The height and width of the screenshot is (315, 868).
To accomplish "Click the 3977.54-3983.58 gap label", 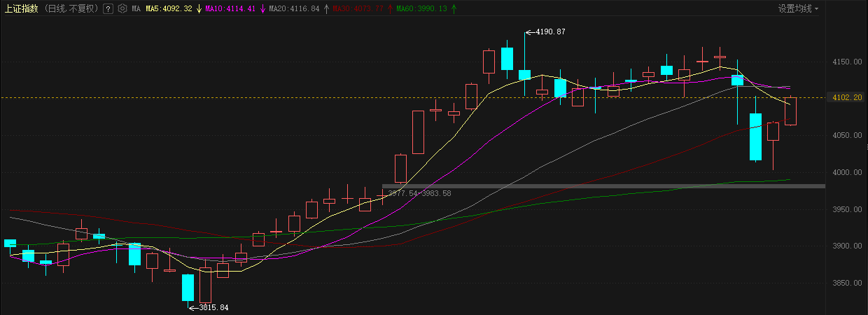I will 419,193.
